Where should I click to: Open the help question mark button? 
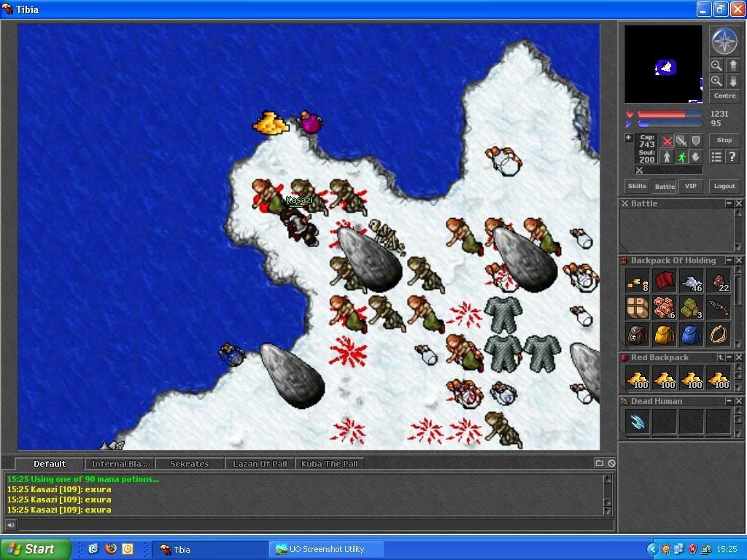coord(732,157)
